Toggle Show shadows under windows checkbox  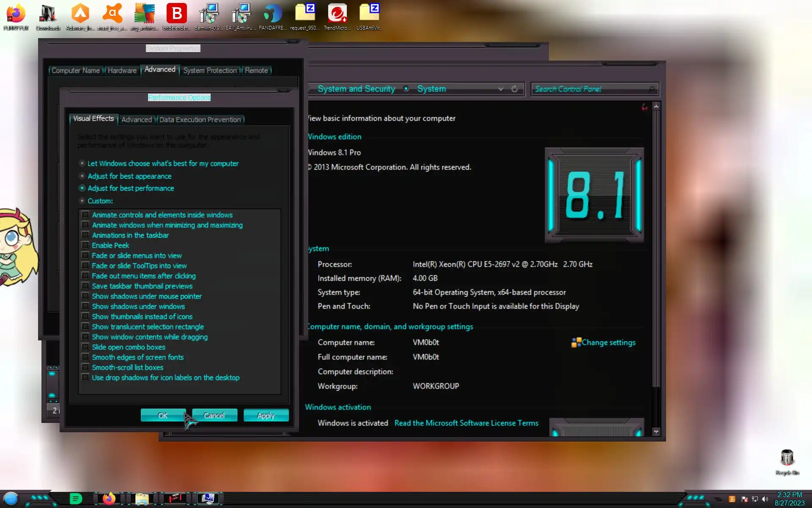pyautogui.click(x=85, y=306)
